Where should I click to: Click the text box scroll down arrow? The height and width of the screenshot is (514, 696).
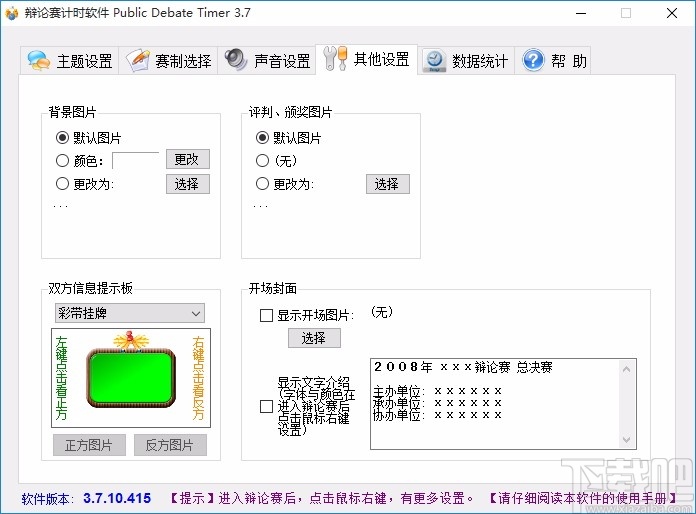tap(626, 439)
